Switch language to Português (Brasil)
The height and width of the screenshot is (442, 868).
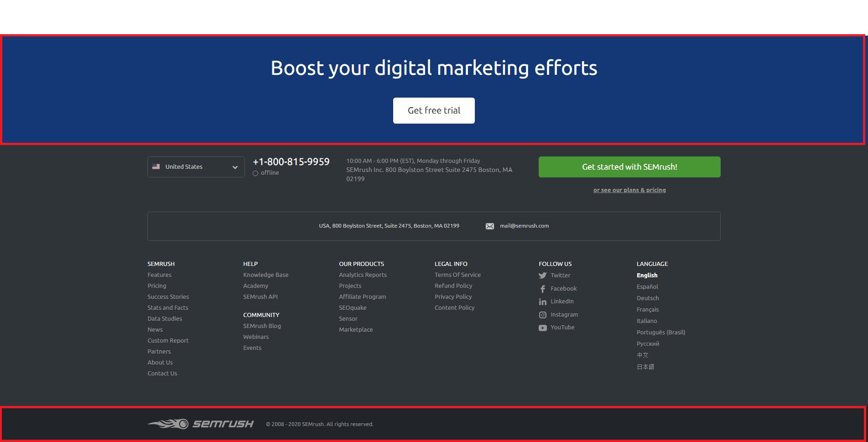661,333
